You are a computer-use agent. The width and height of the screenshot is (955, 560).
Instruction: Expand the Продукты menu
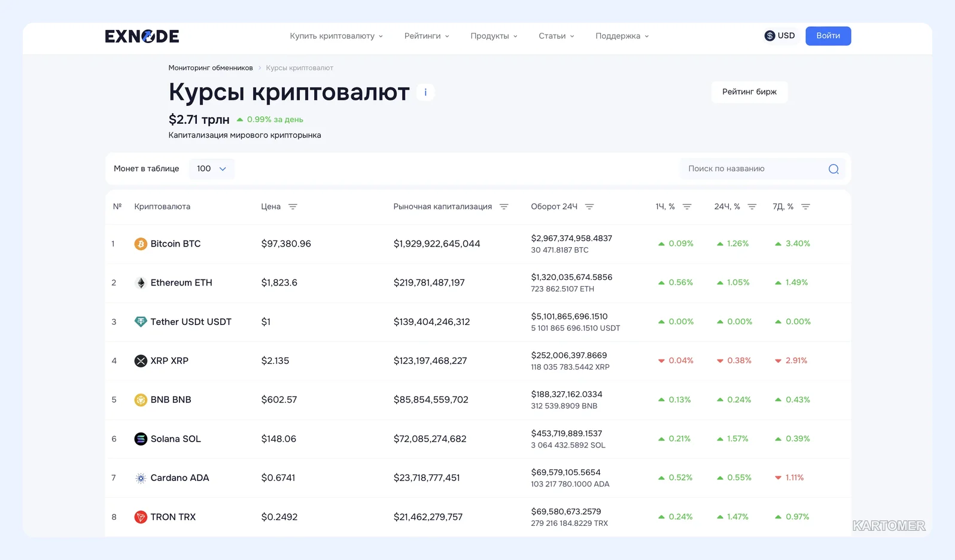pyautogui.click(x=494, y=36)
